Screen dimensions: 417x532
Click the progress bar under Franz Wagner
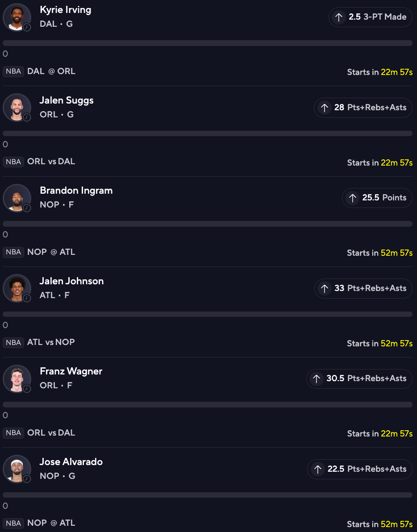(x=208, y=404)
